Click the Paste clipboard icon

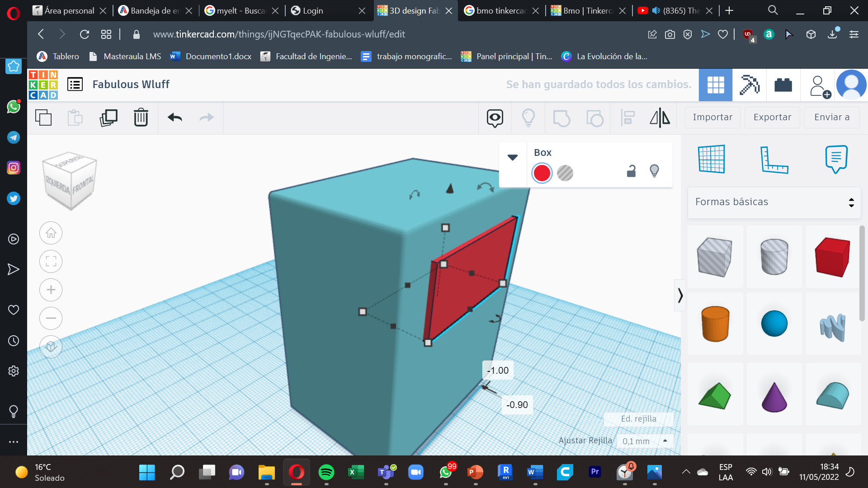75,117
